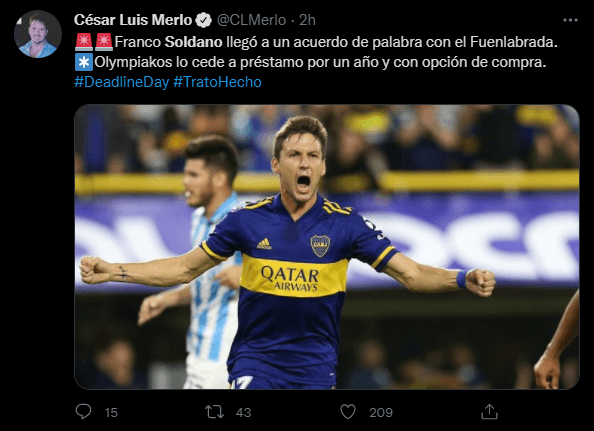Open the share upload icon
The image size is (594, 431).
489,412
